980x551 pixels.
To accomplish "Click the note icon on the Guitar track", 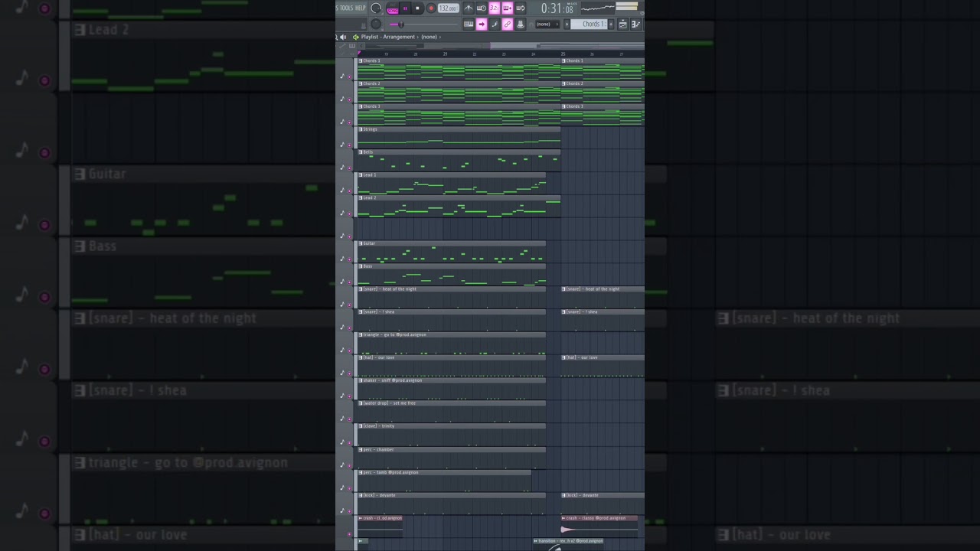I will click(x=342, y=259).
